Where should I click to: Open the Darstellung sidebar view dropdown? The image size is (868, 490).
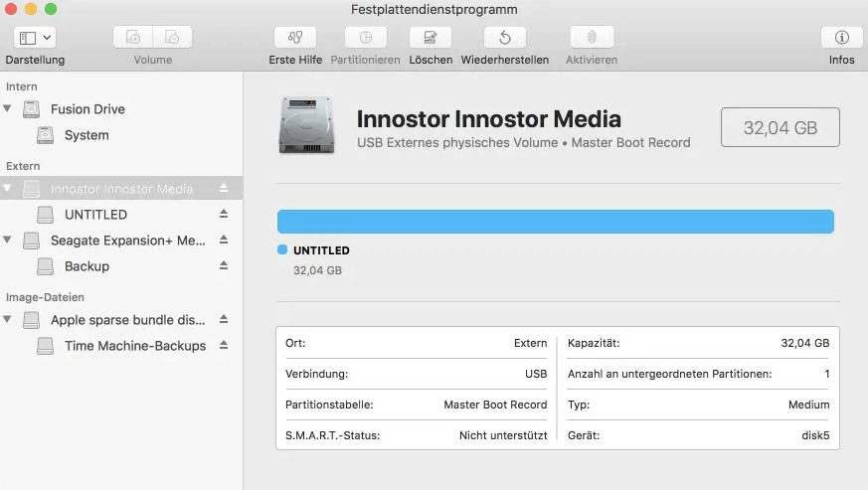tap(35, 38)
